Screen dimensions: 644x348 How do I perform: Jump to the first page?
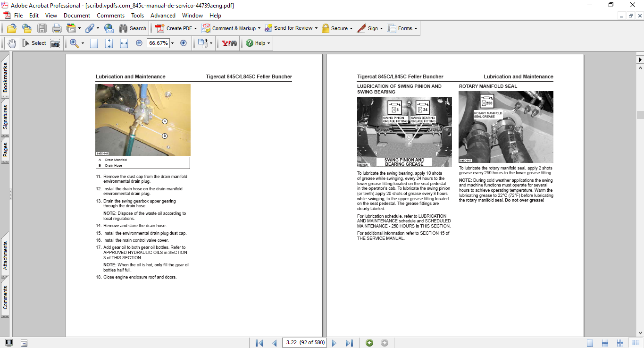point(259,343)
